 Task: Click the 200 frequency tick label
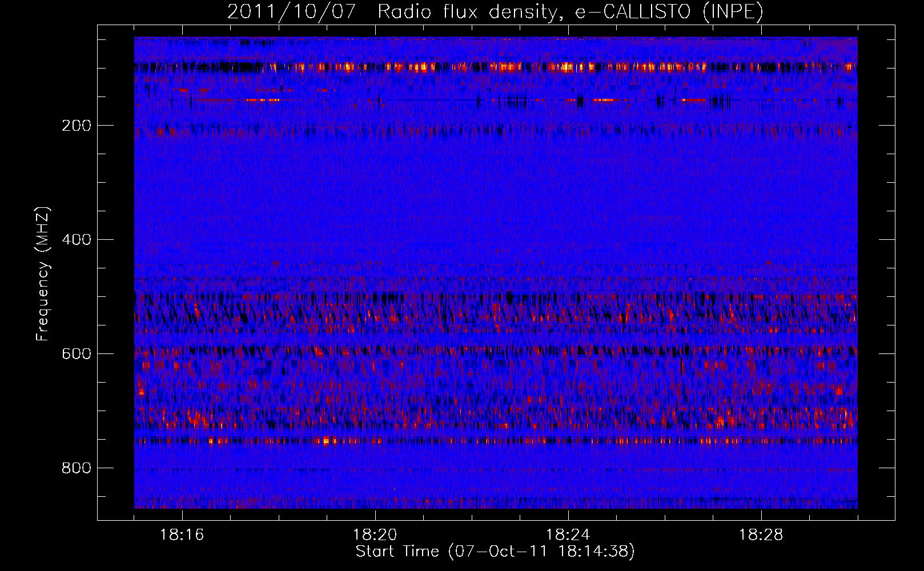pyautogui.click(x=76, y=126)
